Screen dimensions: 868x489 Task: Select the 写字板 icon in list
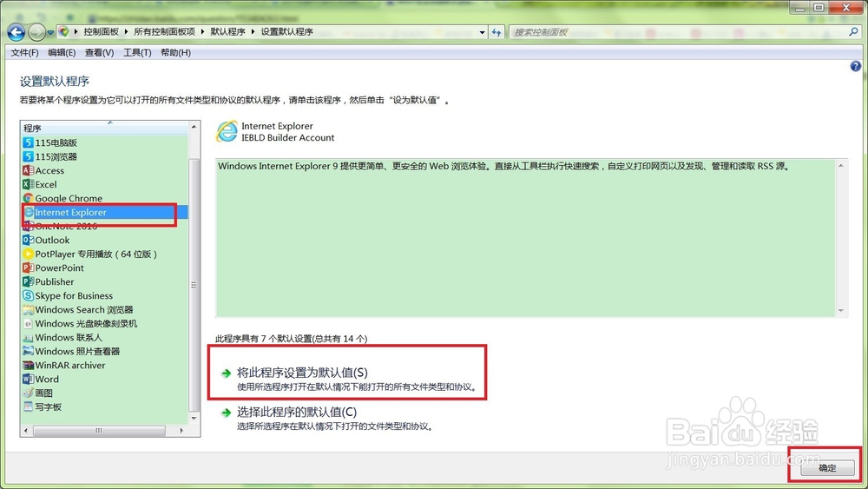29,406
